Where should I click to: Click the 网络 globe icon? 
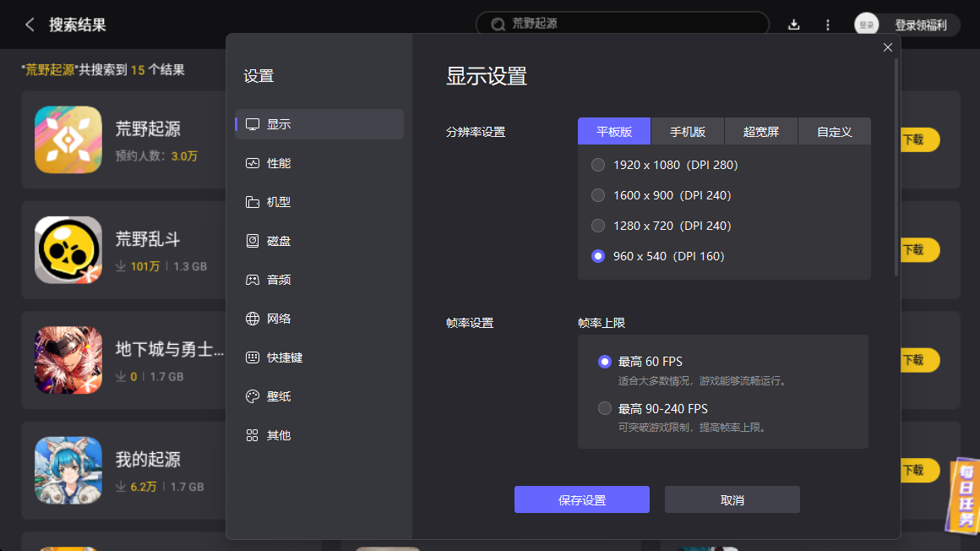click(253, 319)
